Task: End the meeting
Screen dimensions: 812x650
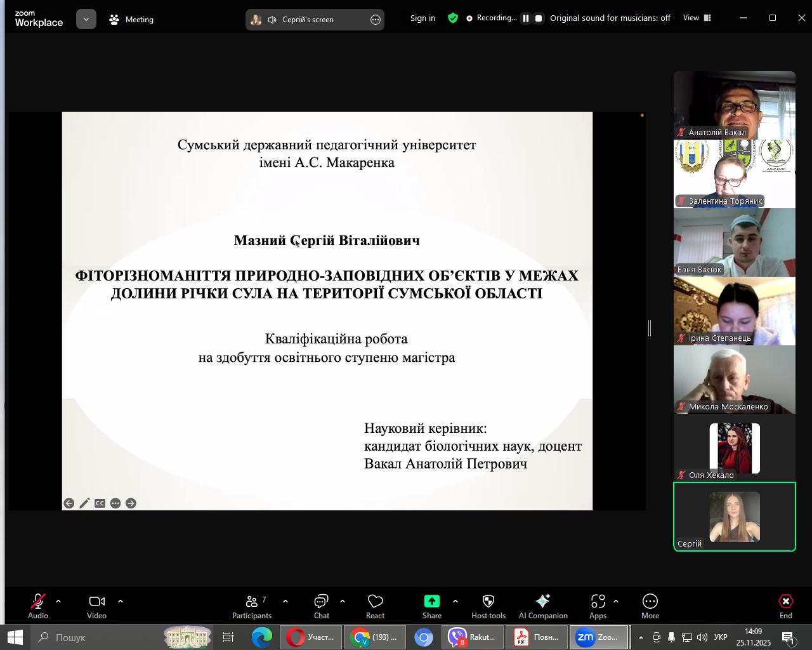Action: [x=785, y=606]
